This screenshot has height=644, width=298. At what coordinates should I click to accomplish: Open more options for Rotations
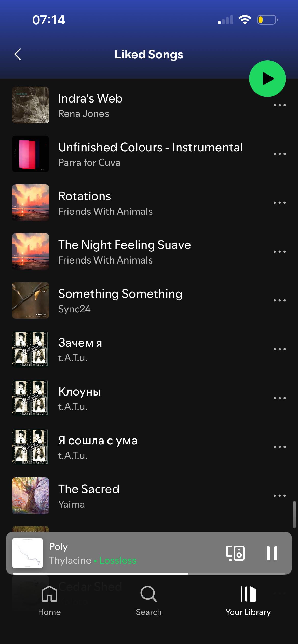[x=279, y=203]
